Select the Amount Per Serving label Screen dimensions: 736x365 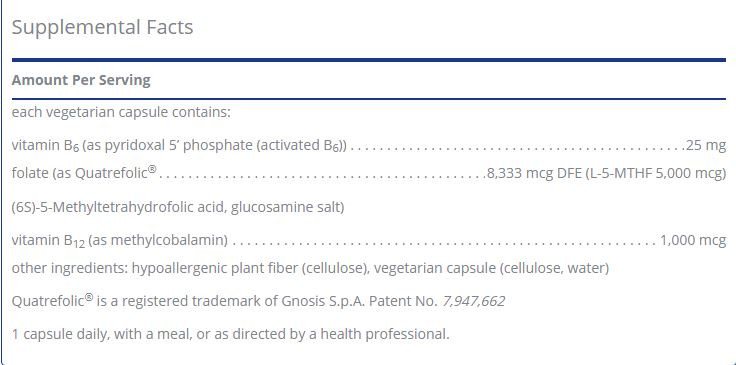pyautogui.click(x=81, y=80)
